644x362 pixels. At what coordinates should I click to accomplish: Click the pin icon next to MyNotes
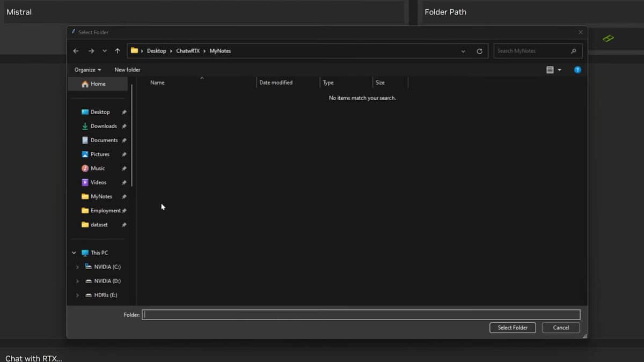click(124, 196)
